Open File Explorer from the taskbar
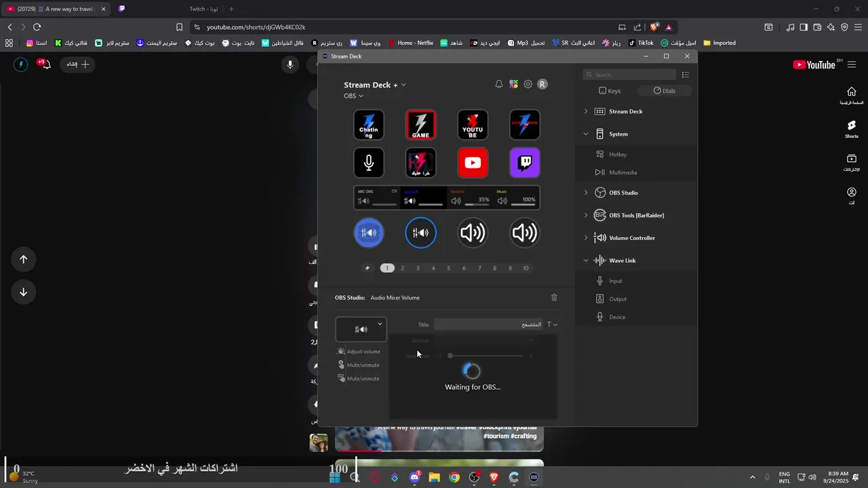868x488 pixels. (x=434, y=477)
